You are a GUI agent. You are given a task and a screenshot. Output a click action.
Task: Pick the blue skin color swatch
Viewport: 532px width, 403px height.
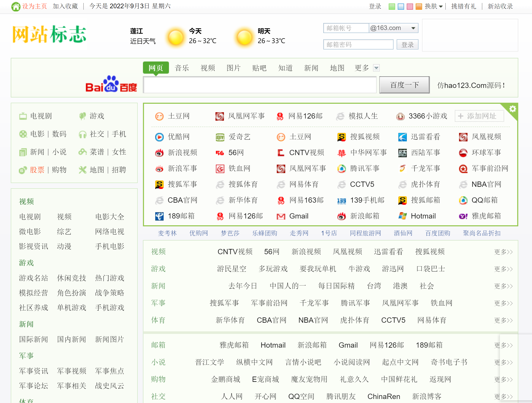point(401,7)
